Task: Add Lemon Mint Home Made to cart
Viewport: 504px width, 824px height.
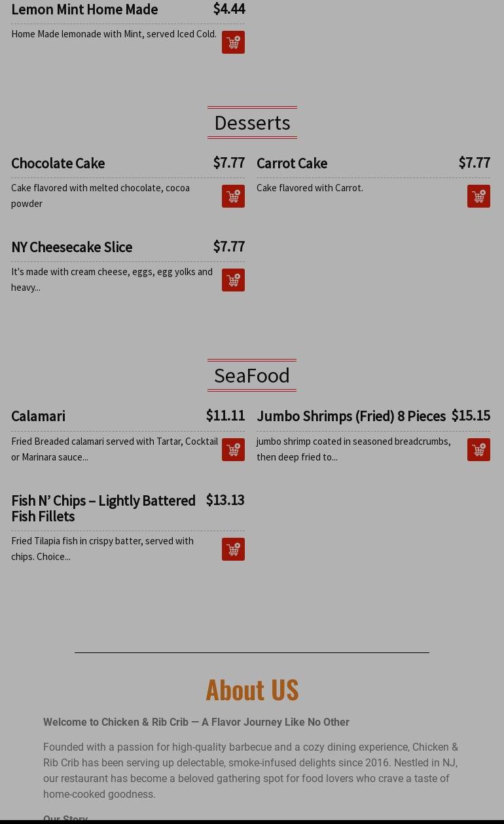Action: point(233,43)
